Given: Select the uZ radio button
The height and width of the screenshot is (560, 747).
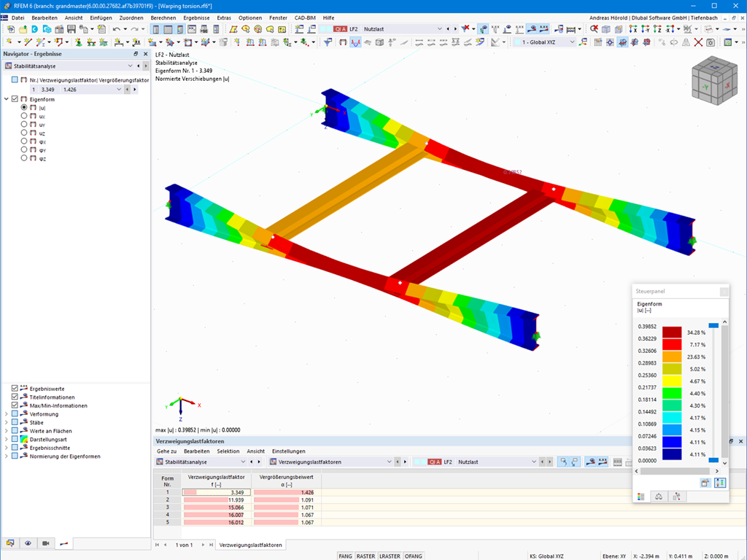Looking at the screenshot, I should click(24, 133).
